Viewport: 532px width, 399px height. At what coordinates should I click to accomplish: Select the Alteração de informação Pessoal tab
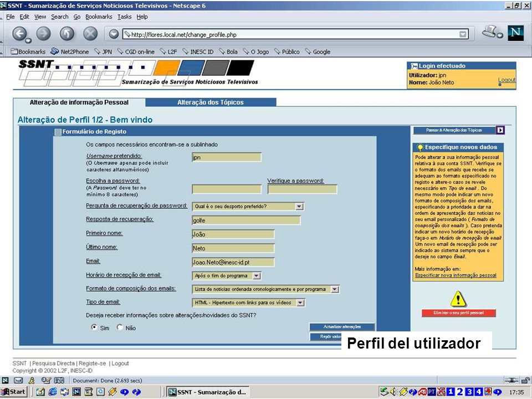79,102
